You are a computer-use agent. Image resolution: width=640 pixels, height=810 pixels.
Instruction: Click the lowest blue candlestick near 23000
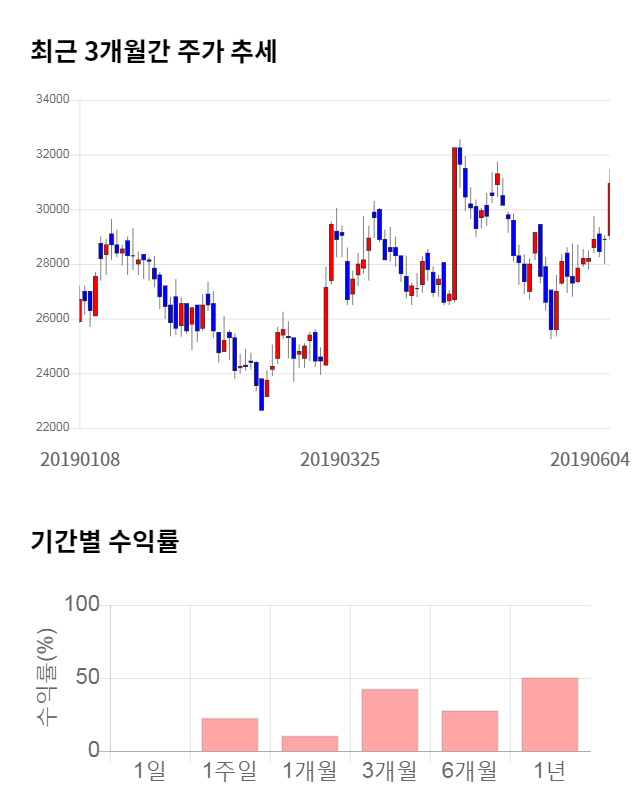262,394
